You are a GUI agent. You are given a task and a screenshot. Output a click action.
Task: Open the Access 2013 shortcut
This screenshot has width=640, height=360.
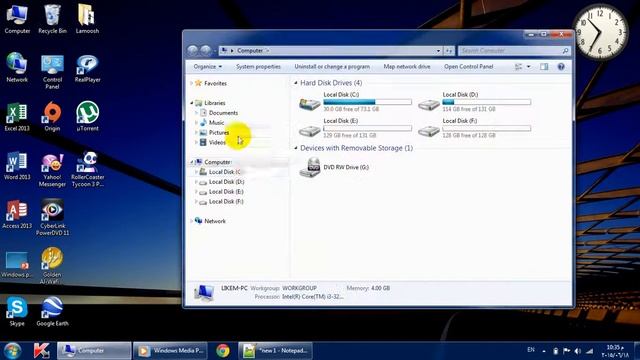(17, 215)
